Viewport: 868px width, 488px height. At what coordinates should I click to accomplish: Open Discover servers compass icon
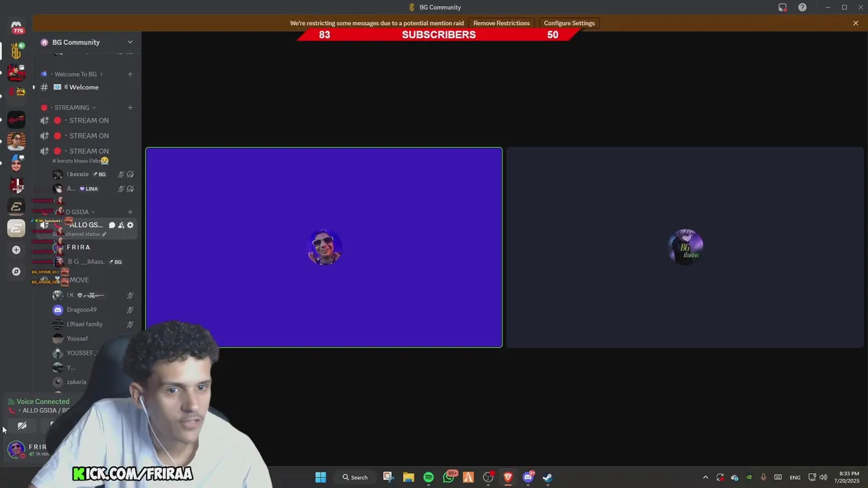pos(16,272)
